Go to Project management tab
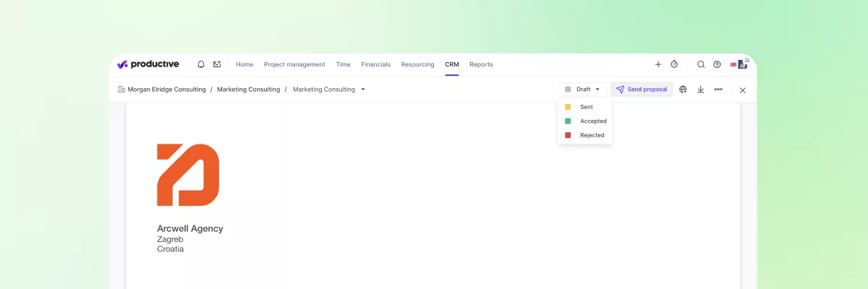 point(294,64)
